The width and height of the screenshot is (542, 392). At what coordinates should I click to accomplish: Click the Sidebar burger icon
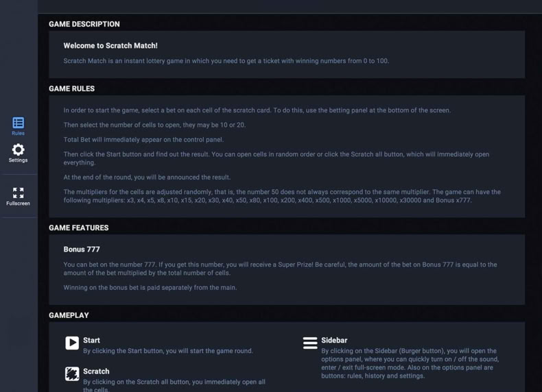tap(310, 343)
